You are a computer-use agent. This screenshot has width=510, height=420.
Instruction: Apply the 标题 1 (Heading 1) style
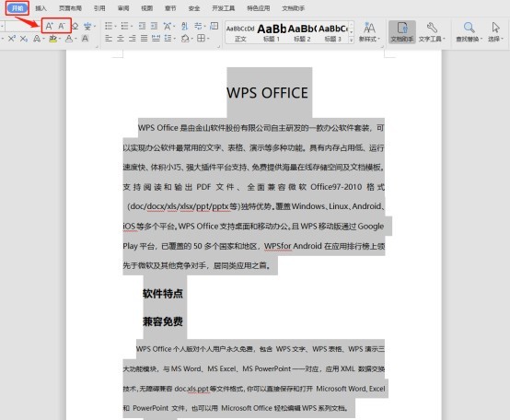272,33
